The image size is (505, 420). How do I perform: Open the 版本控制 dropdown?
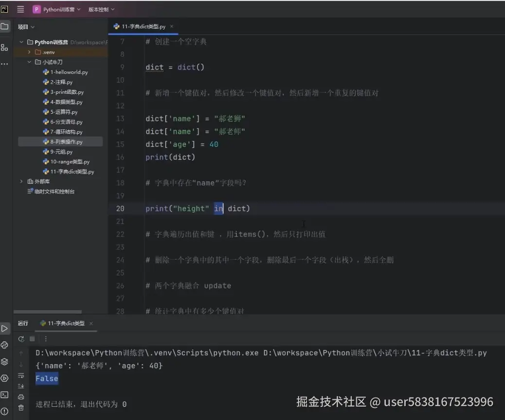(100, 9)
